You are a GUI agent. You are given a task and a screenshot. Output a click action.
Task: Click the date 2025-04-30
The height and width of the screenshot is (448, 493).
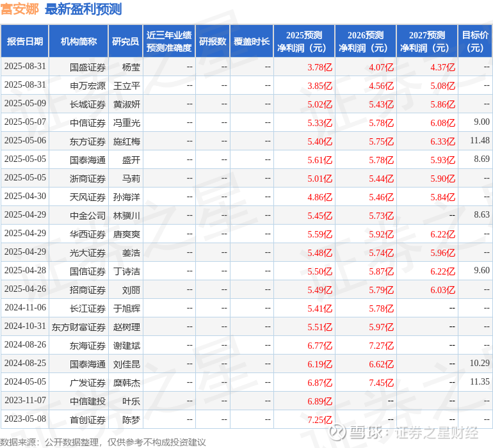click(x=25, y=196)
